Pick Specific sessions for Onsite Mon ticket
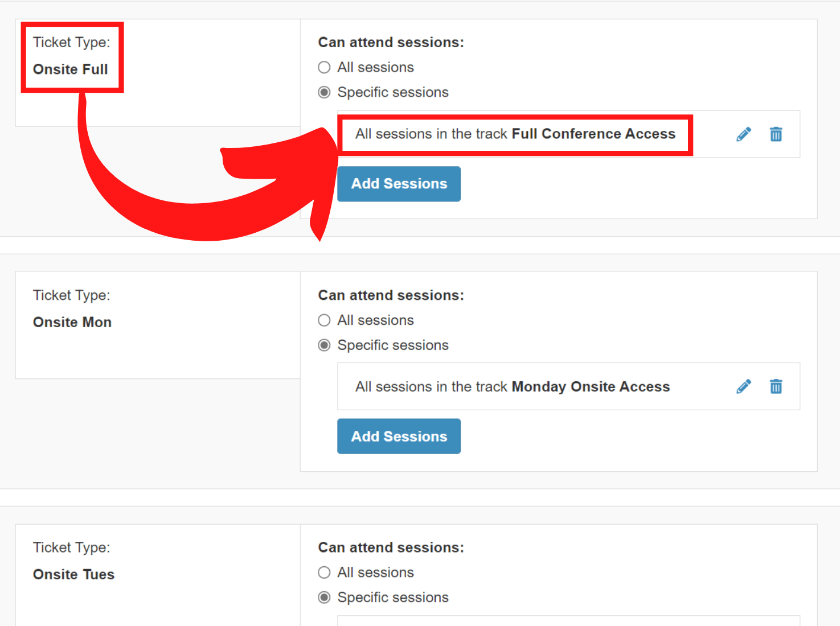 click(x=325, y=345)
